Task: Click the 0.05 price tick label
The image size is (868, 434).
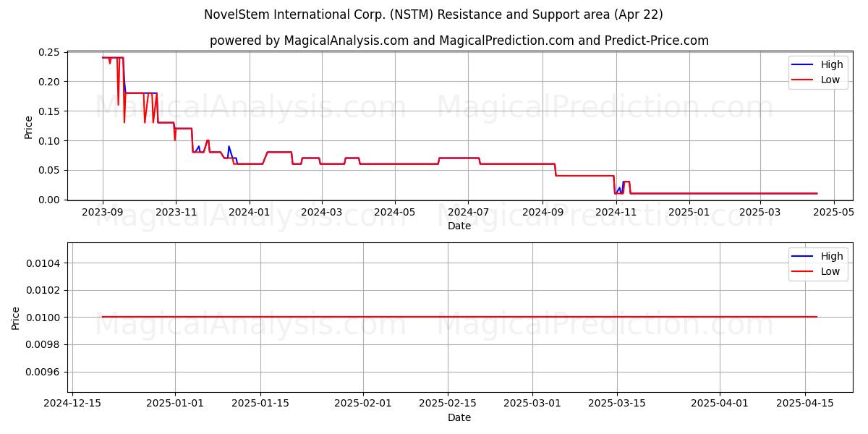Action: point(49,170)
